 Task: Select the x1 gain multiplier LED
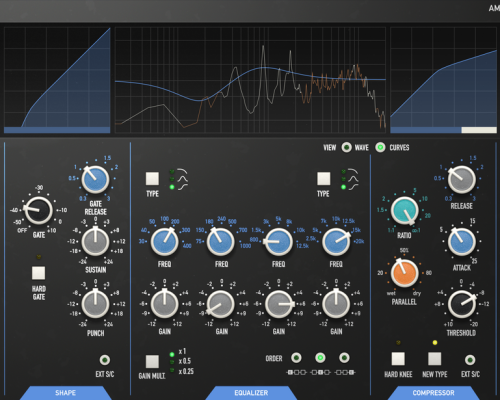(172, 354)
